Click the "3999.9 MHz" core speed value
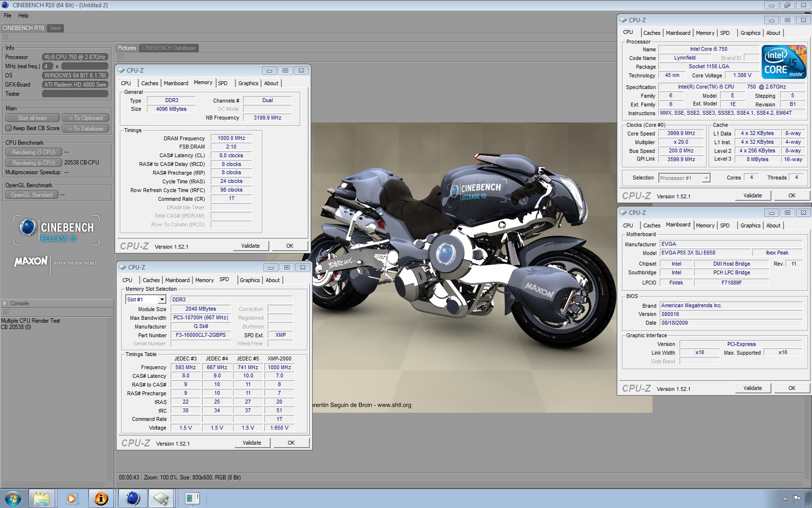The image size is (812, 508). [x=681, y=133]
